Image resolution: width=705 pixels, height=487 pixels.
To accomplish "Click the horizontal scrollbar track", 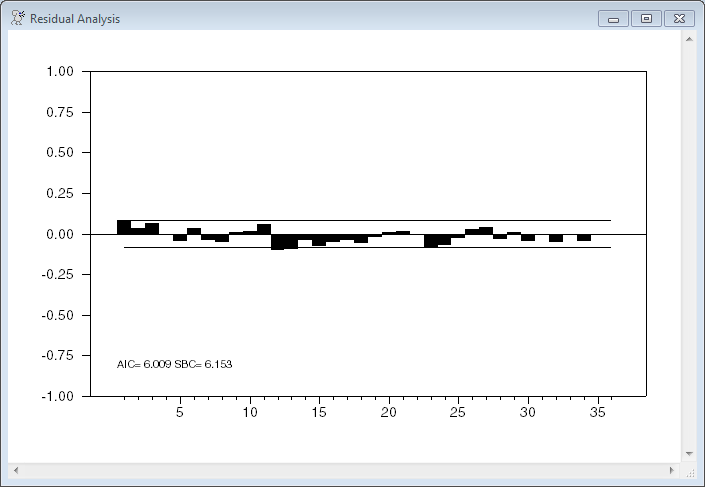I will [340, 470].
